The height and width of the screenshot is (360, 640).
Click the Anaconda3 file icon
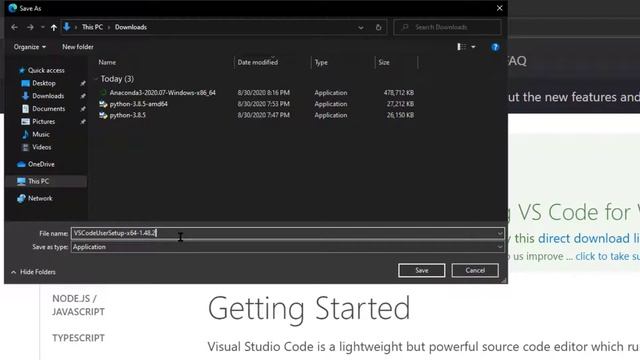click(x=103, y=93)
